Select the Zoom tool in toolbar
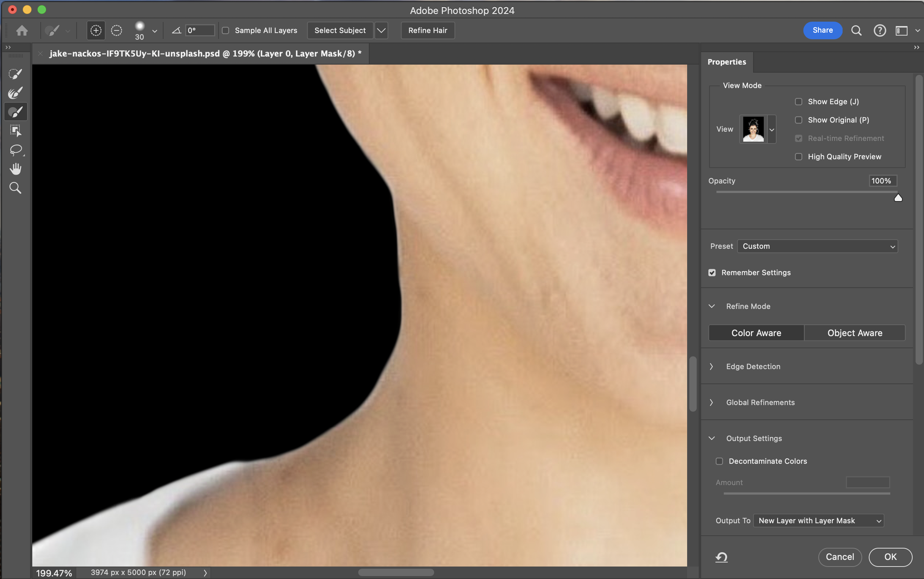The height and width of the screenshot is (579, 924). 15,188
